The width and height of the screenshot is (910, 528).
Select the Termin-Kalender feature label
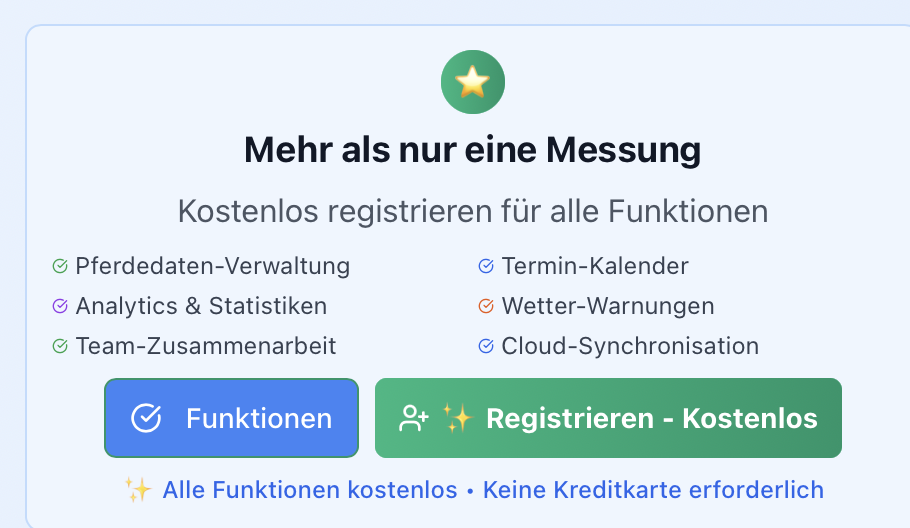point(595,267)
